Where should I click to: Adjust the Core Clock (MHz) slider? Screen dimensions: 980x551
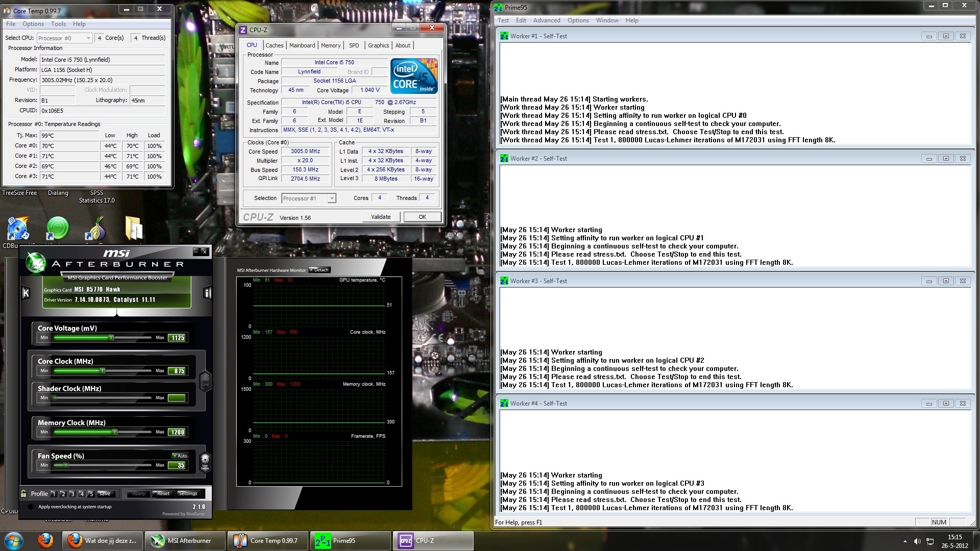pyautogui.click(x=102, y=371)
